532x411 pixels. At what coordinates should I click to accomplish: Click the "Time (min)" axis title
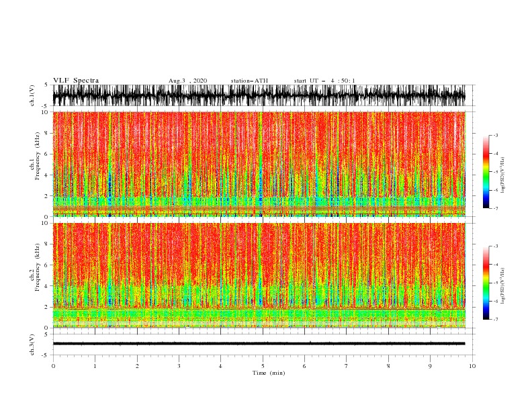pyautogui.click(x=269, y=373)
